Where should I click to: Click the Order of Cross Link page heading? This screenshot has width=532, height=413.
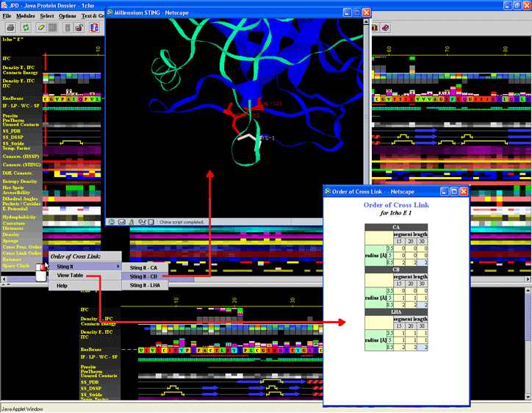396,205
